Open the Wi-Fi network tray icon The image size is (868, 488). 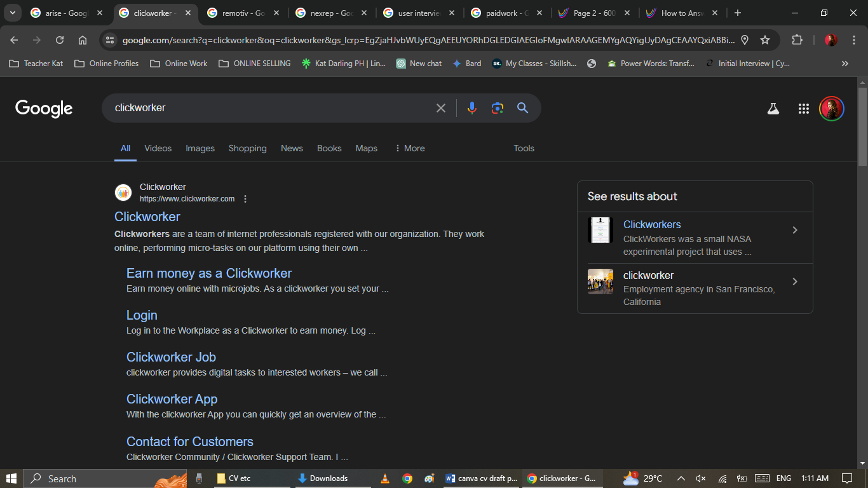click(x=722, y=478)
